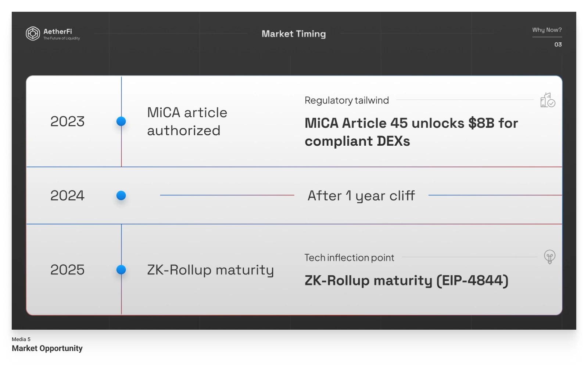Click the blue 2023 timeline dot
This screenshot has width=588, height=365.
tap(121, 121)
